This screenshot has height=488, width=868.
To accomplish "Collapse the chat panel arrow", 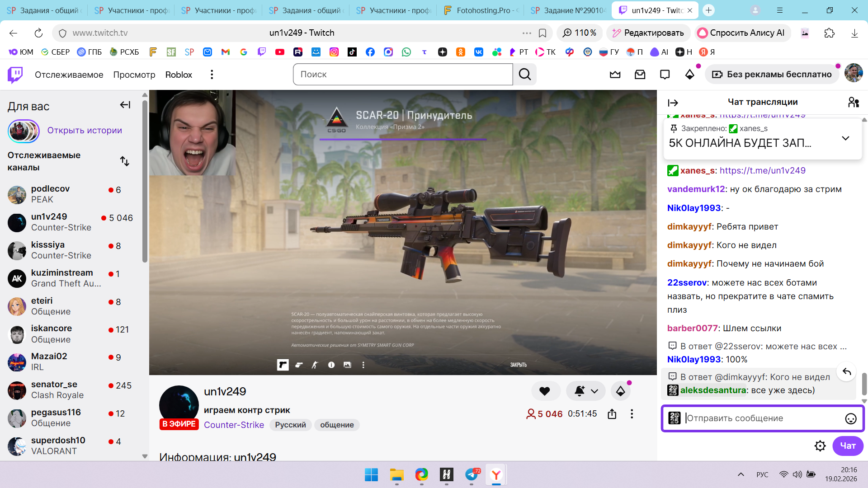I will (673, 103).
